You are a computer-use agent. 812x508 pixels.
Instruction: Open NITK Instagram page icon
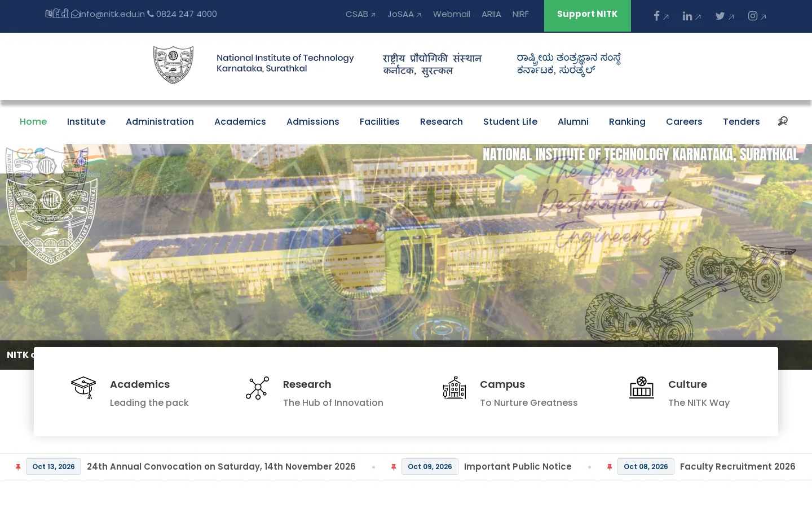753,16
